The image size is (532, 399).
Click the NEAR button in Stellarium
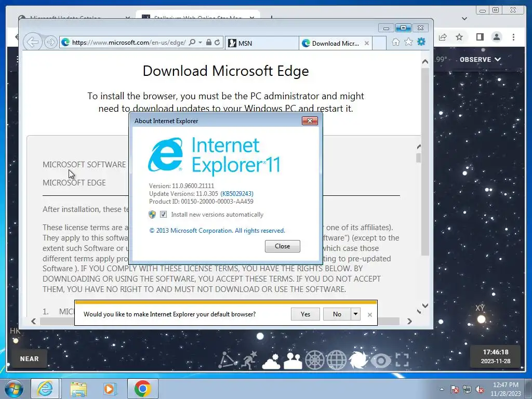click(x=29, y=358)
